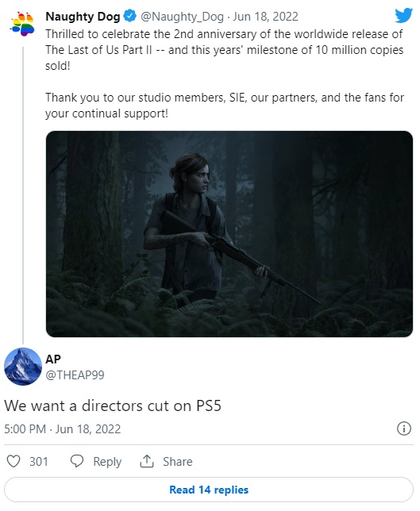The width and height of the screenshot is (420, 511).
Task: Expand Read 14 replies
Action: 209,490
